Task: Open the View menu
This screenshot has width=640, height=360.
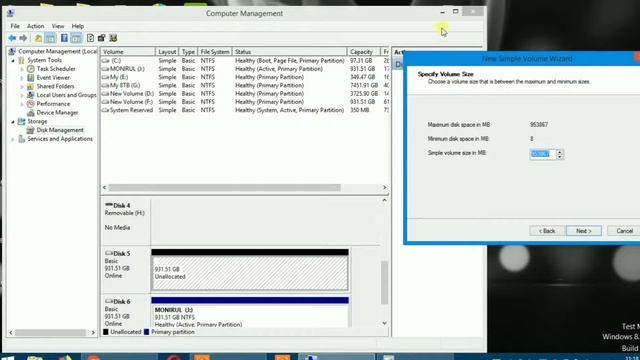Action: click(58, 26)
